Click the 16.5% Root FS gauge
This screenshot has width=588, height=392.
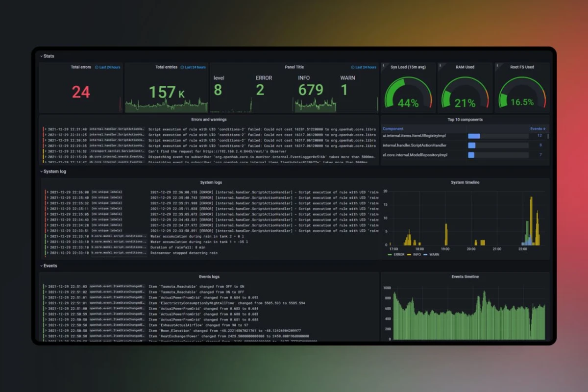point(522,93)
